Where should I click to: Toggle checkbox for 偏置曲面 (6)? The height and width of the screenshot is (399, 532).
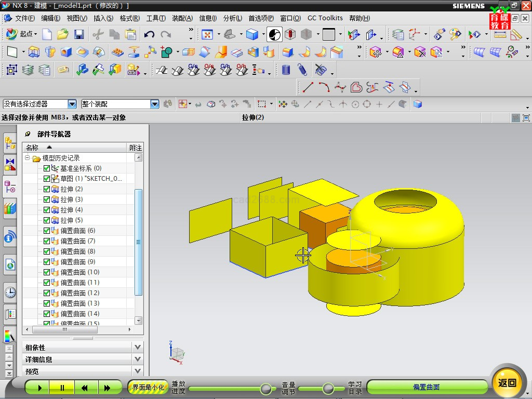(x=47, y=231)
